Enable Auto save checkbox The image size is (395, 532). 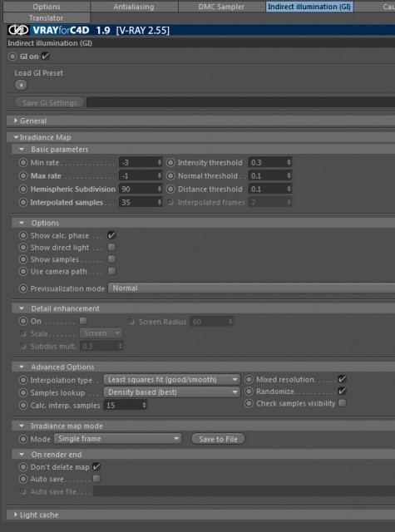click(x=96, y=479)
